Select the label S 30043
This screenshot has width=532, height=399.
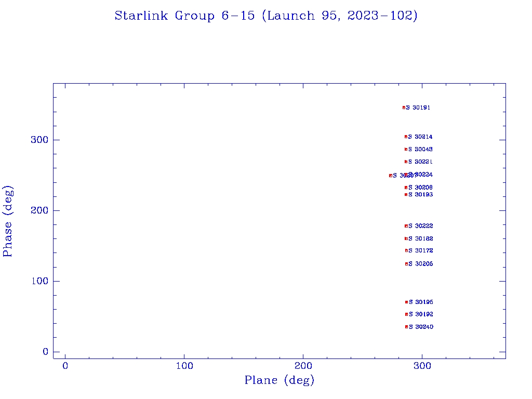click(x=420, y=149)
